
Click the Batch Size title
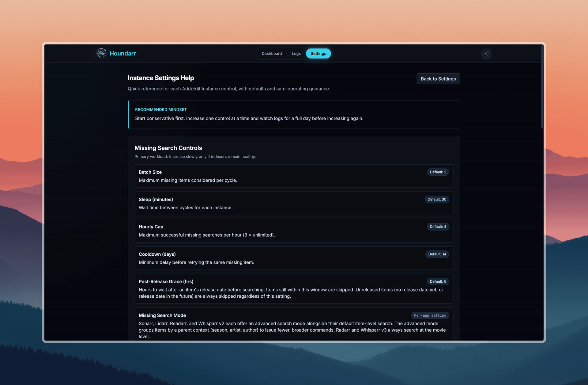tap(150, 172)
